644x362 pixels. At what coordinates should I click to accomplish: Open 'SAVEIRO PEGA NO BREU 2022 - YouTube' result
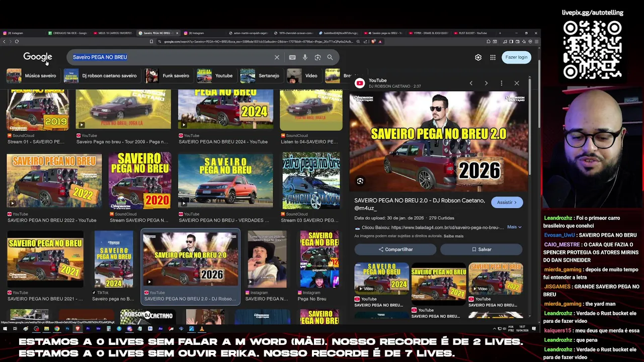tap(54, 181)
